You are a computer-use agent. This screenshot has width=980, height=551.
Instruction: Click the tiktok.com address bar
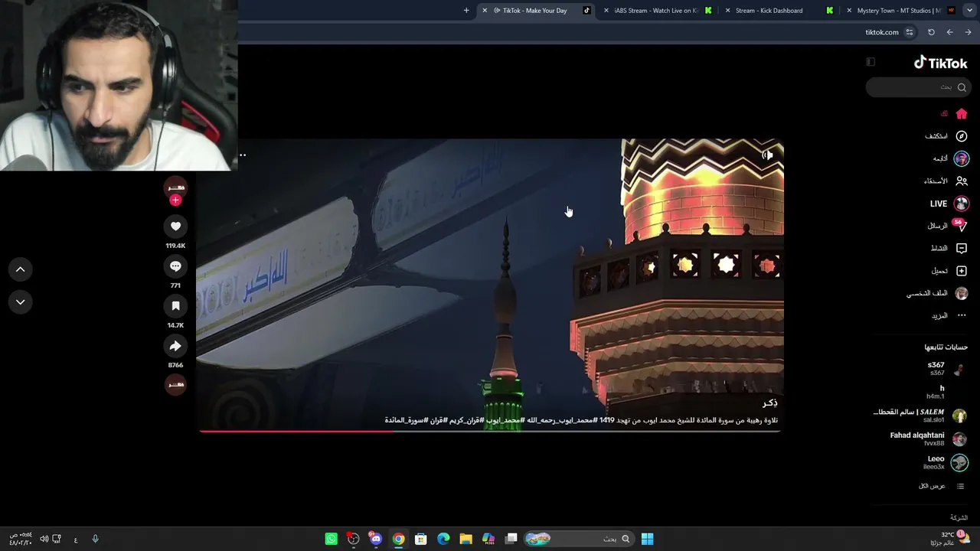point(882,32)
